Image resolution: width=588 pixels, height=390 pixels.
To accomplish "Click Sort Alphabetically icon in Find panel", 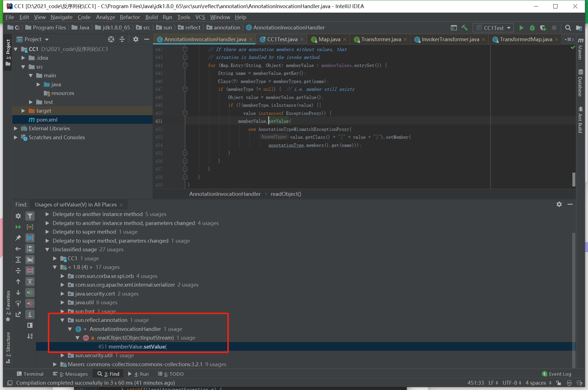I will pyautogui.click(x=30, y=336).
